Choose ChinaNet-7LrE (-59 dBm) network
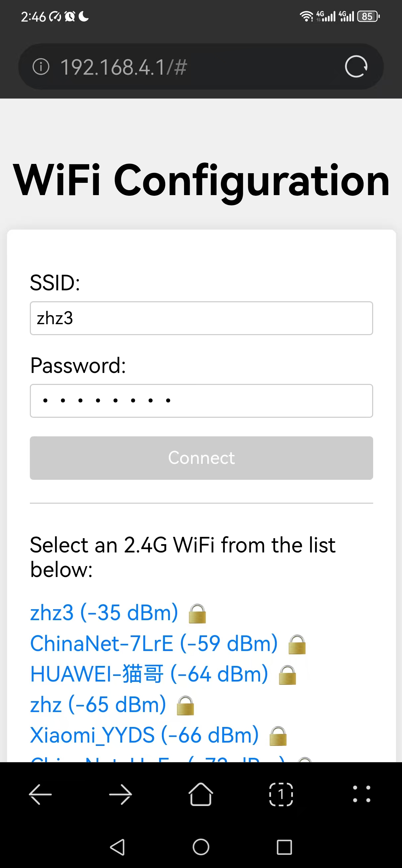This screenshot has width=402, height=868. 154,644
